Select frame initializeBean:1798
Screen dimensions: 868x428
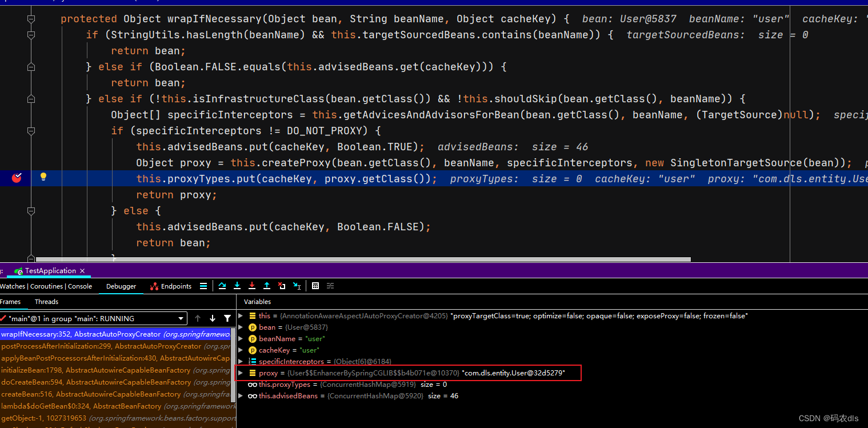point(115,370)
